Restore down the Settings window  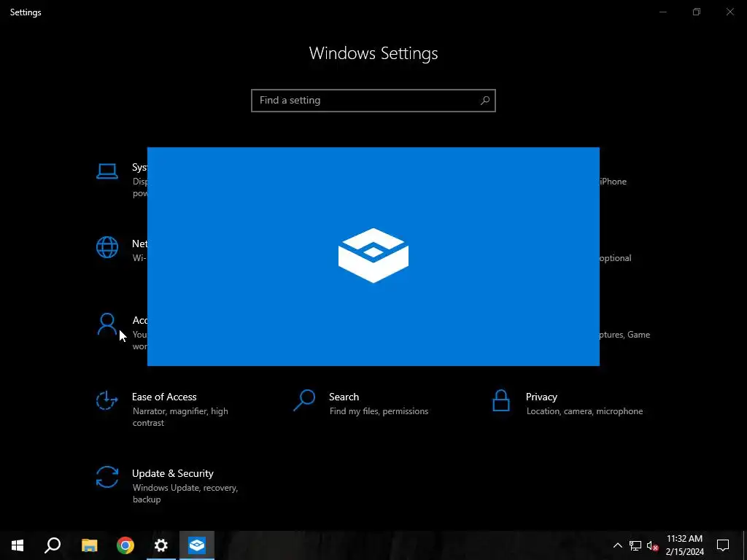pos(697,12)
